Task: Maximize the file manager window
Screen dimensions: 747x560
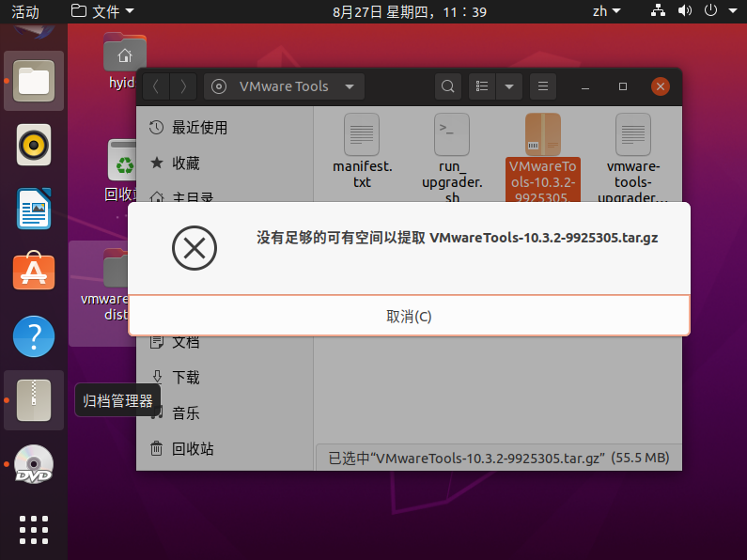Action: click(623, 86)
